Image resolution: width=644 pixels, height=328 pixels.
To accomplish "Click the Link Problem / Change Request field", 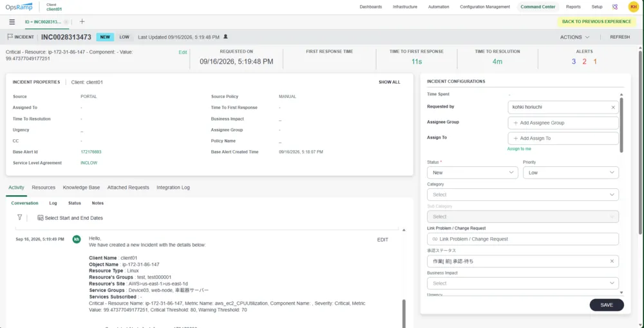I will tap(523, 239).
